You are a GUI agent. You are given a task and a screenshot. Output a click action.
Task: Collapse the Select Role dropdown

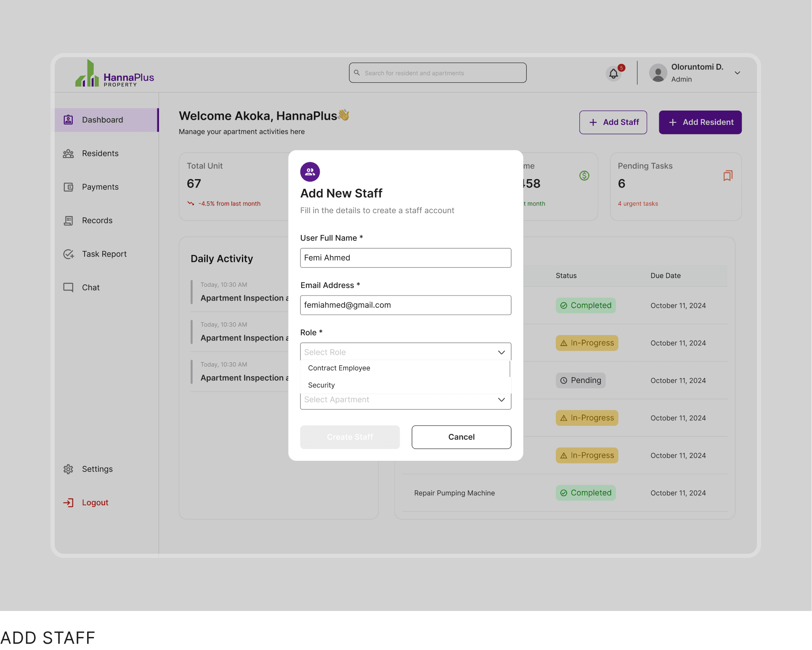point(501,352)
